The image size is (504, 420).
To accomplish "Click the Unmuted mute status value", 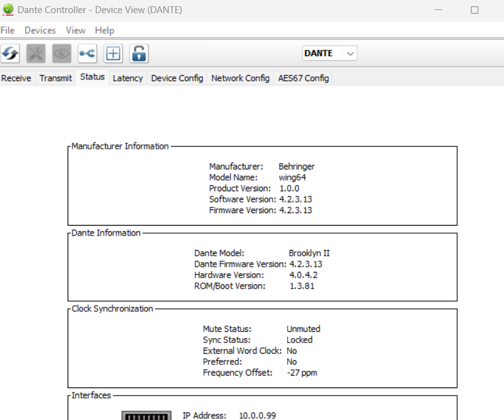I will pyautogui.click(x=303, y=329).
